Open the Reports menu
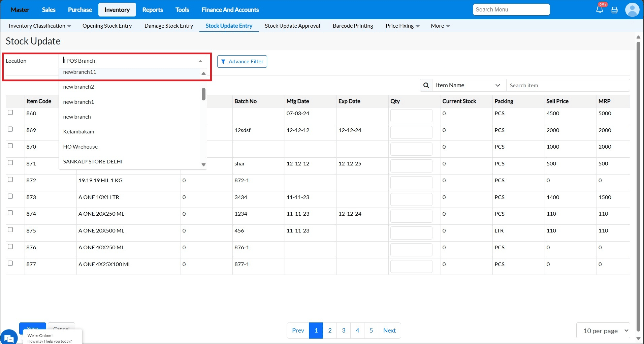This screenshot has height=344, width=644. coord(153,10)
